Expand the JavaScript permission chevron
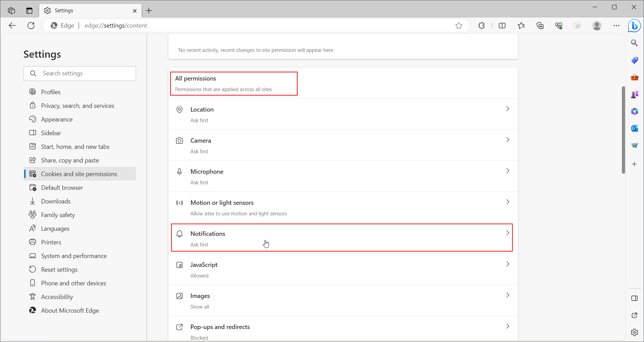 click(507, 264)
